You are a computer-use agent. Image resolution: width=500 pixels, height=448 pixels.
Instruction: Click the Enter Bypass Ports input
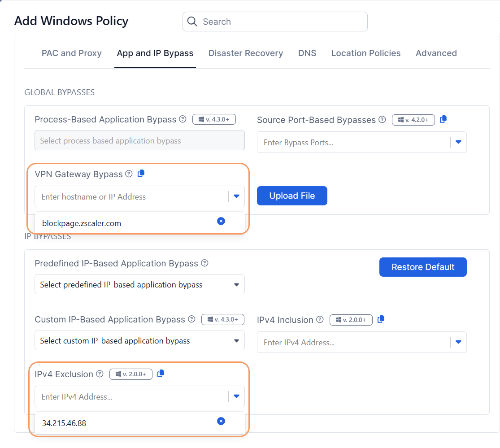(x=354, y=142)
